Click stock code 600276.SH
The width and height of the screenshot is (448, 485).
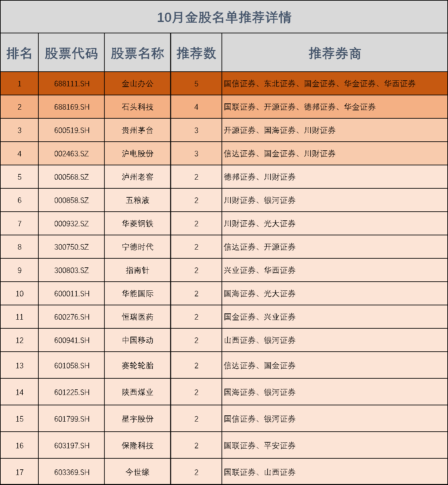tap(72, 317)
